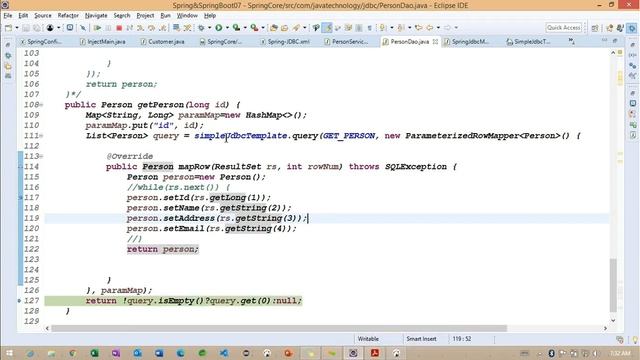The height and width of the screenshot is (360, 640).
Task: Switch to SpringConfi... tab
Action: pyautogui.click(x=41, y=42)
